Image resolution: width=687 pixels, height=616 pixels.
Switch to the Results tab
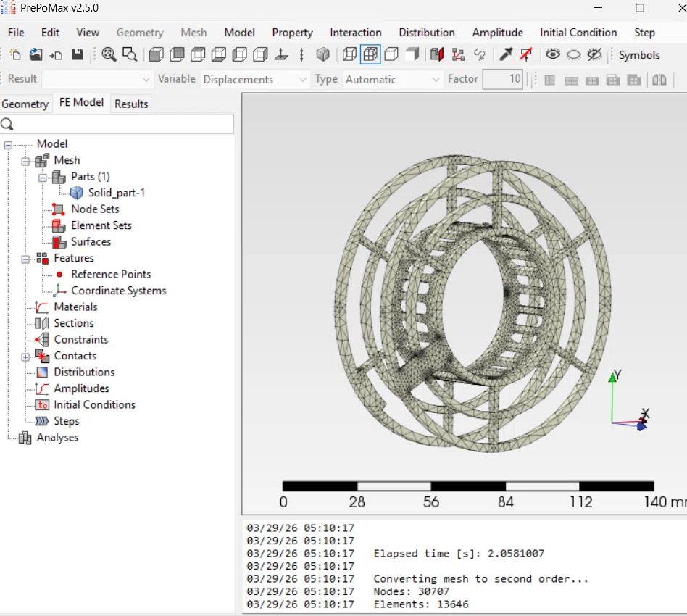tap(131, 104)
